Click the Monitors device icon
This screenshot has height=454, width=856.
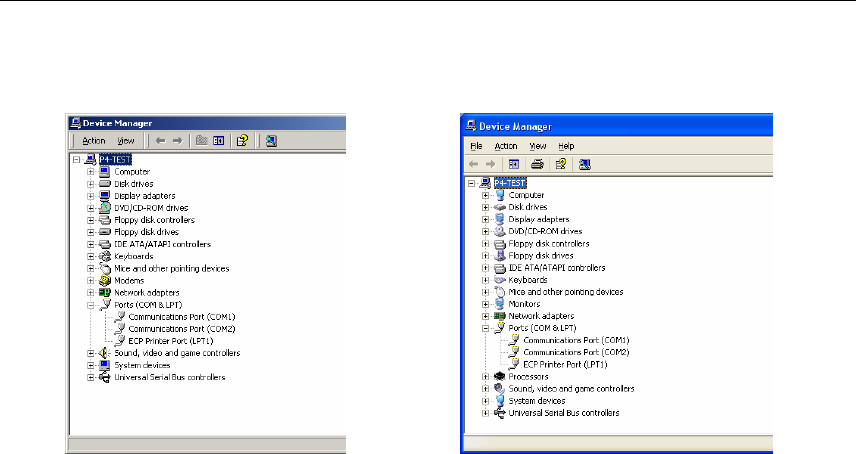click(500, 304)
